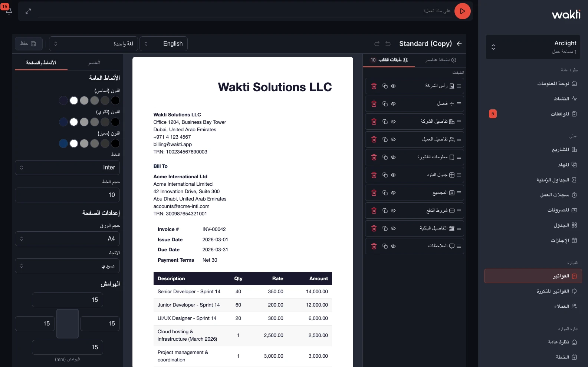
Task: Select black swatch for اللون (ثانوي)
Action: coord(115,122)
